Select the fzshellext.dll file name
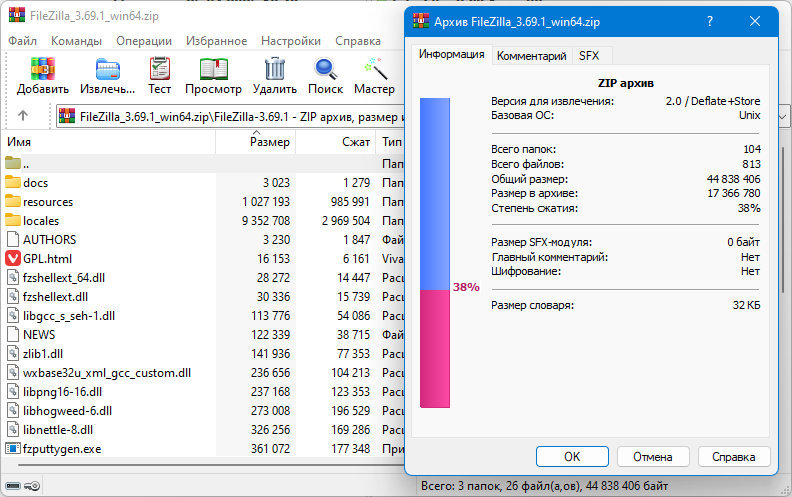 (55, 296)
